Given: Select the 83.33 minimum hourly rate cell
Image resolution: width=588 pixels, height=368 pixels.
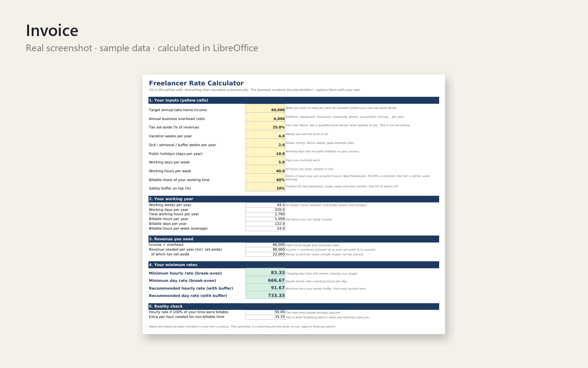Looking at the screenshot, I should (x=265, y=272).
